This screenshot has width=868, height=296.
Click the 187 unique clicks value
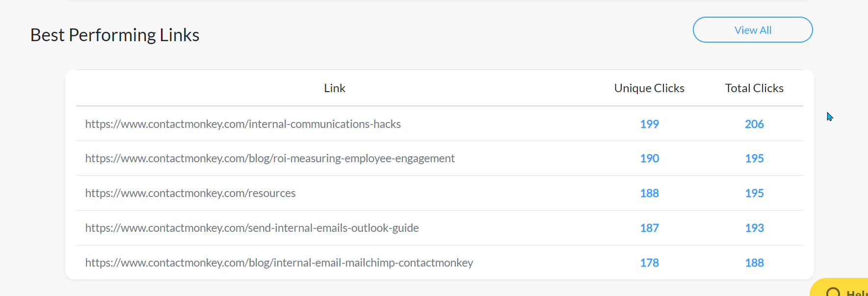[649, 228]
